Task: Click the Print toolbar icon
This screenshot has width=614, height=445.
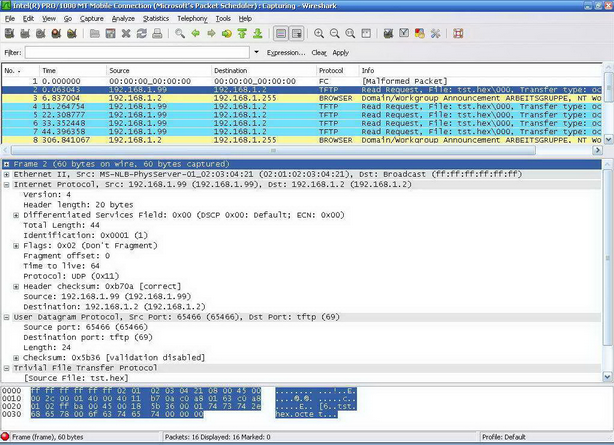Action: pos(158,34)
